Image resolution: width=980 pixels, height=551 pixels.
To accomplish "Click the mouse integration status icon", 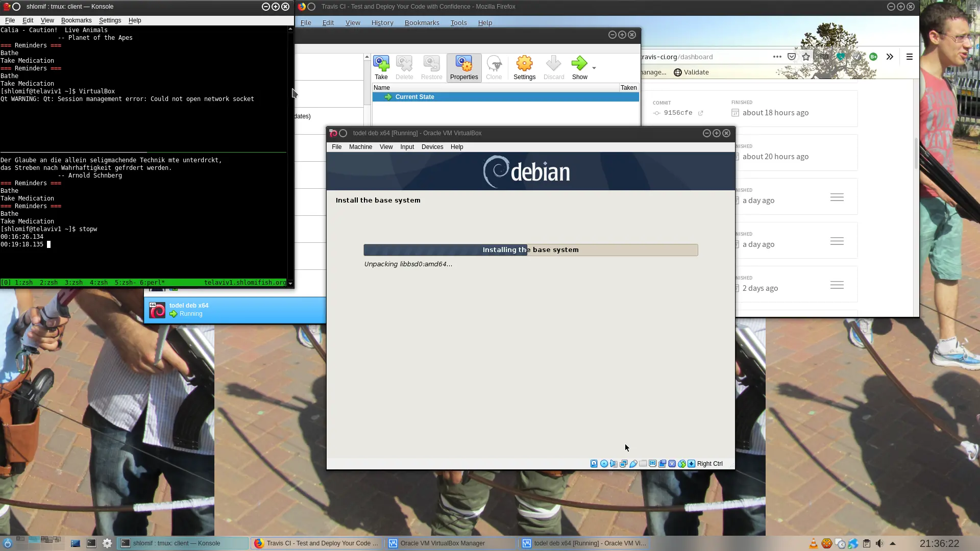I will pos(681,464).
